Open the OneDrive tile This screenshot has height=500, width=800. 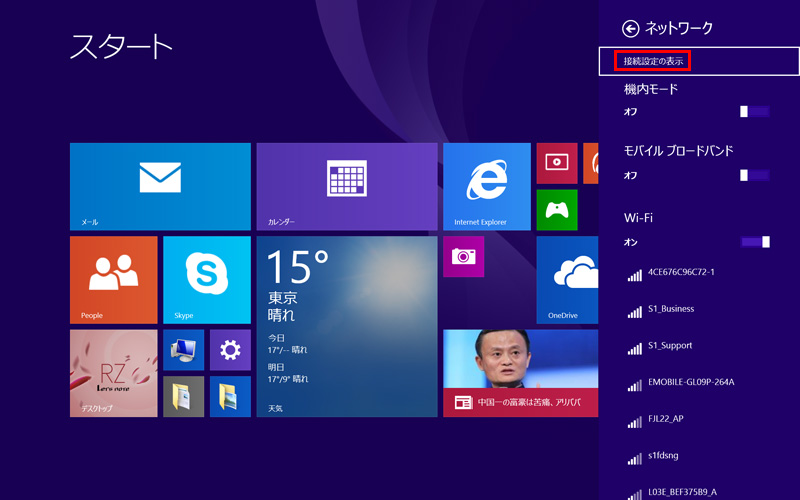pyautogui.click(x=567, y=280)
